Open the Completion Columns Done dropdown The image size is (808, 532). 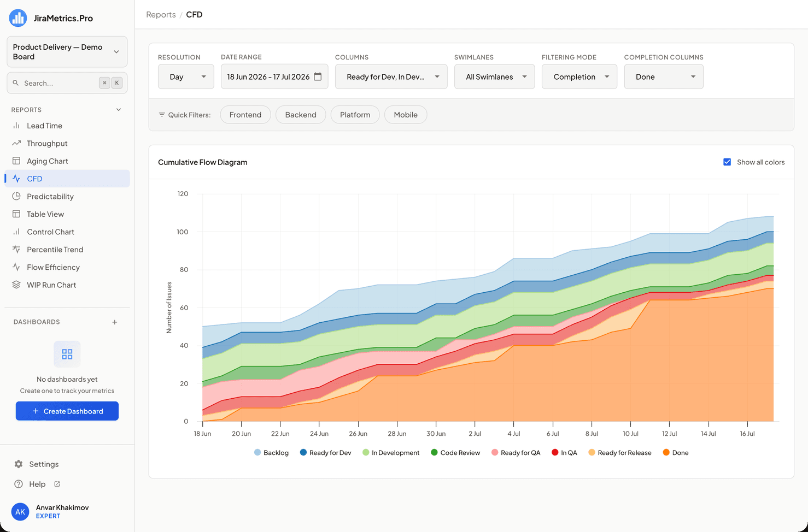coord(664,76)
